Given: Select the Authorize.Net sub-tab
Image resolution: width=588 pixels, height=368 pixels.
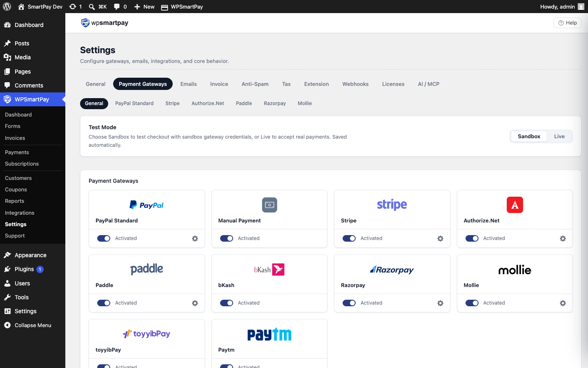Looking at the screenshot, I should click(208, 103).
